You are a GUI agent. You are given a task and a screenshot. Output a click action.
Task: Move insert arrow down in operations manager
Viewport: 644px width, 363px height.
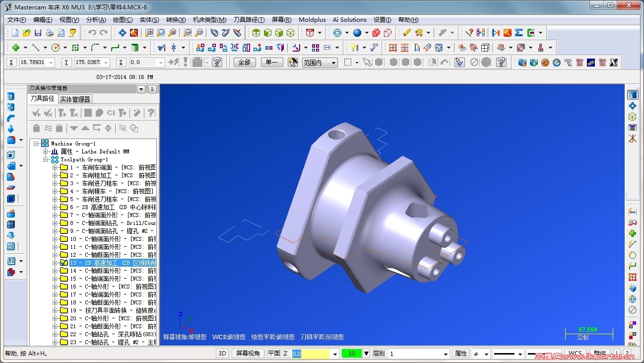[74, 128]
